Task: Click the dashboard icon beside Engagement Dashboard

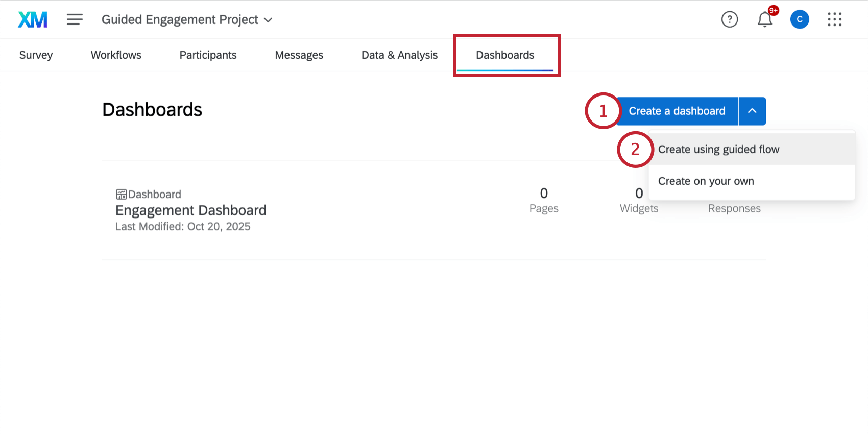Action: click(121, 194)
